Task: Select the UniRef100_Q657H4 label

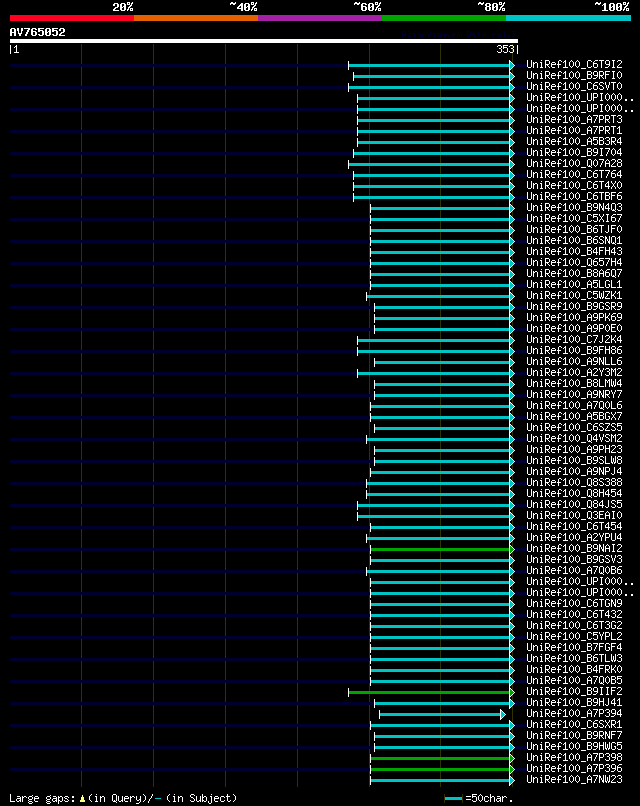Action: (x=574, y=263)
